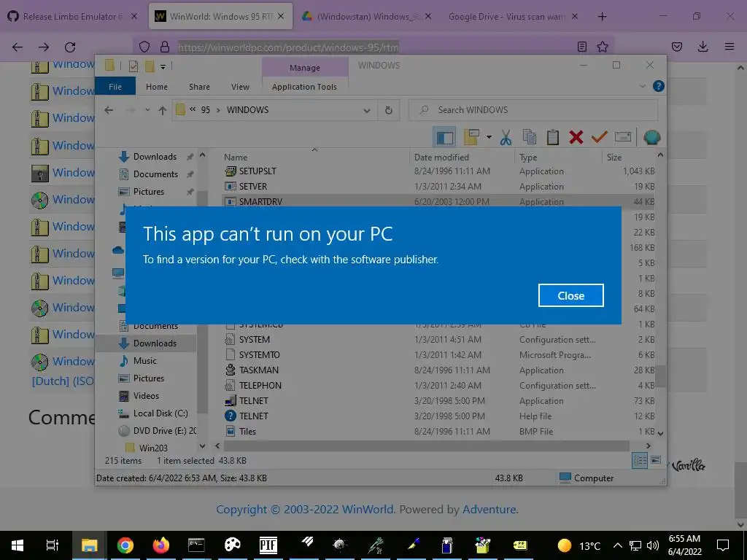
Task: Click the Firefox reload button
Action: 70,47
